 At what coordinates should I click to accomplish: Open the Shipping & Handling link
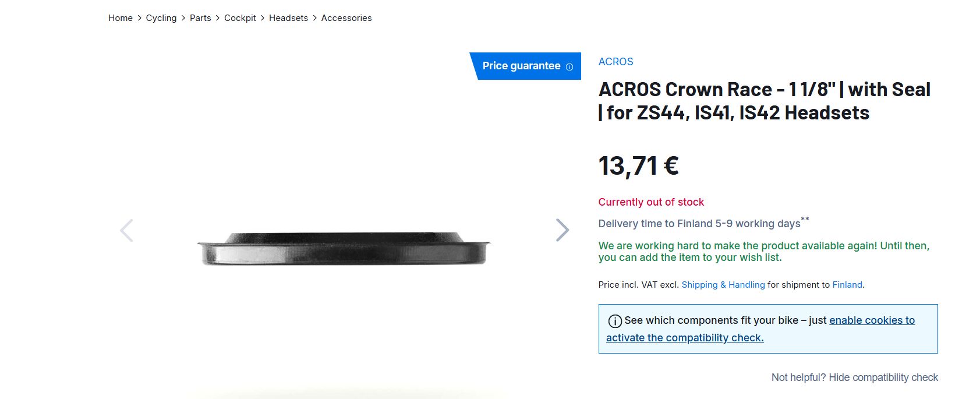pos(723,285)
